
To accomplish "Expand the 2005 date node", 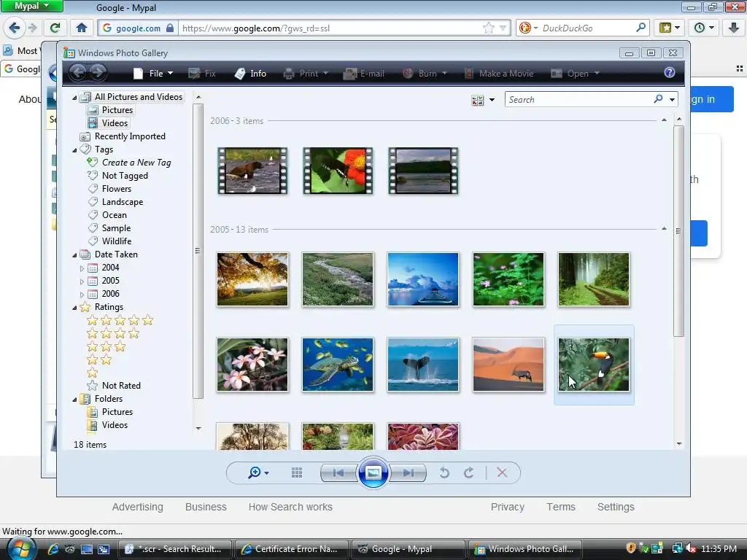I will tap(82, 281).
